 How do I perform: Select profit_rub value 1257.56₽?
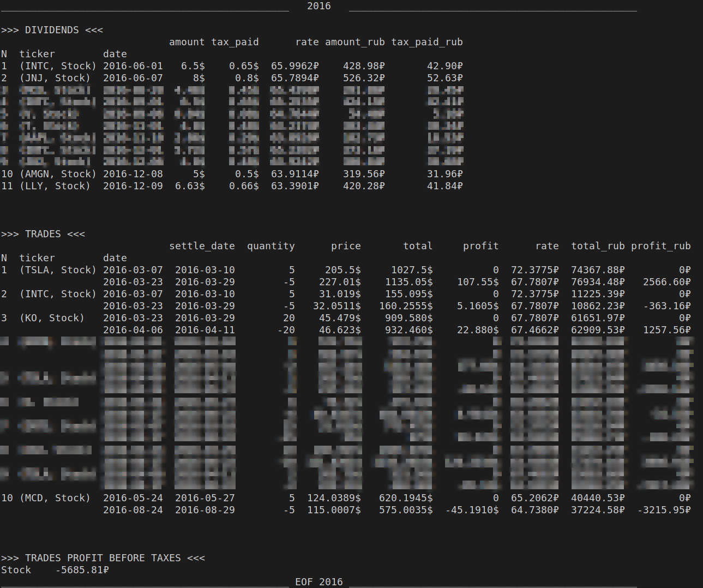667,330
